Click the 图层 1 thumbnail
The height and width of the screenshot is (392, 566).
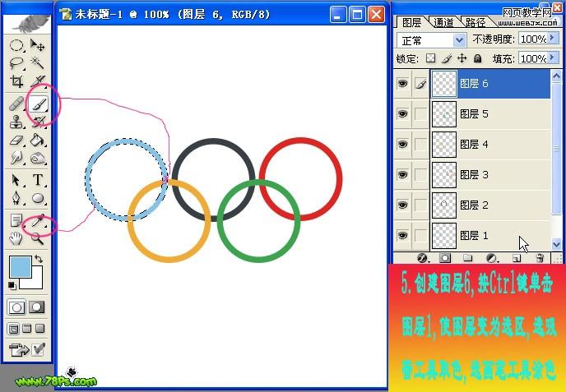pyautogui.click(x=444, y=236)
